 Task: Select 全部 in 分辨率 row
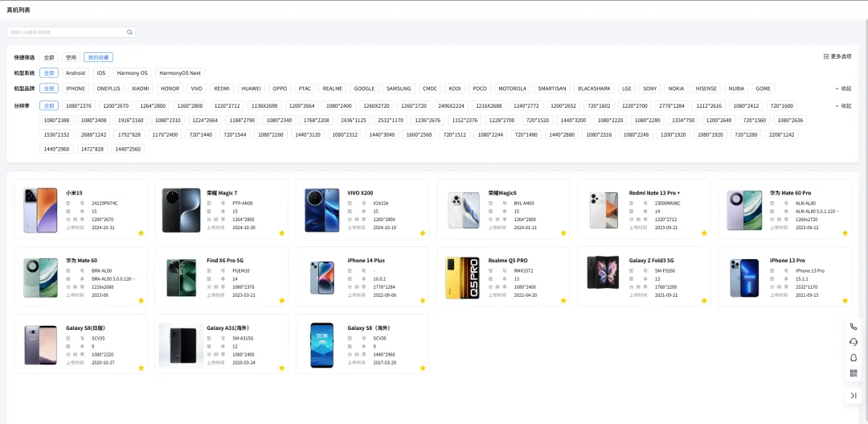[49, 105]
